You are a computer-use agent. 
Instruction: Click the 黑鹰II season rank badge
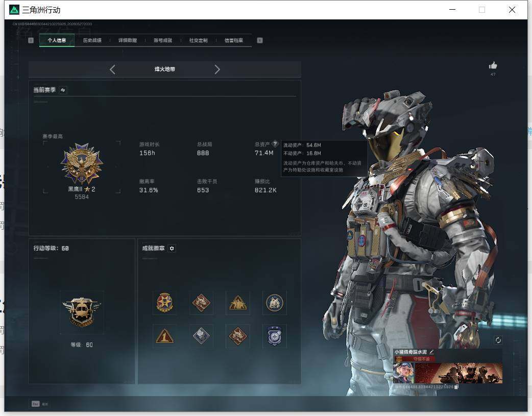click(81, 164)
